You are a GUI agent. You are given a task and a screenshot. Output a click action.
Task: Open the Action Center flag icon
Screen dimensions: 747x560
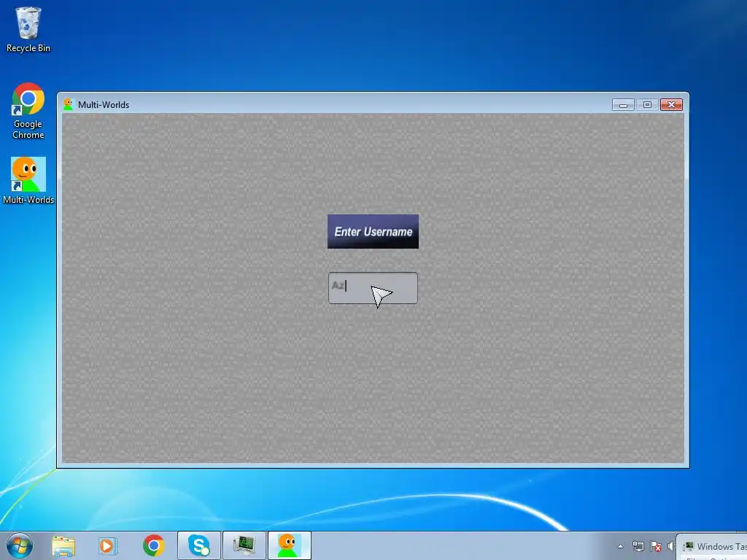coord(656,546)
